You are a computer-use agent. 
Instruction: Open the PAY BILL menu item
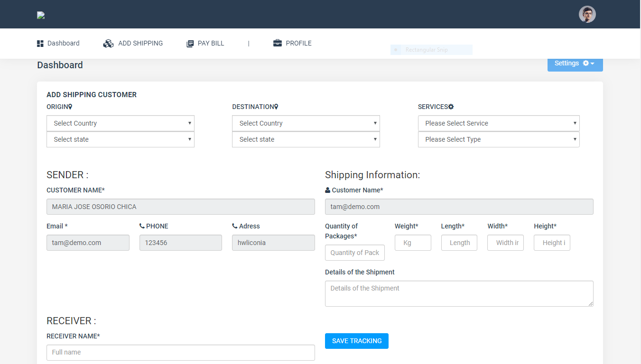coord(211,43)
